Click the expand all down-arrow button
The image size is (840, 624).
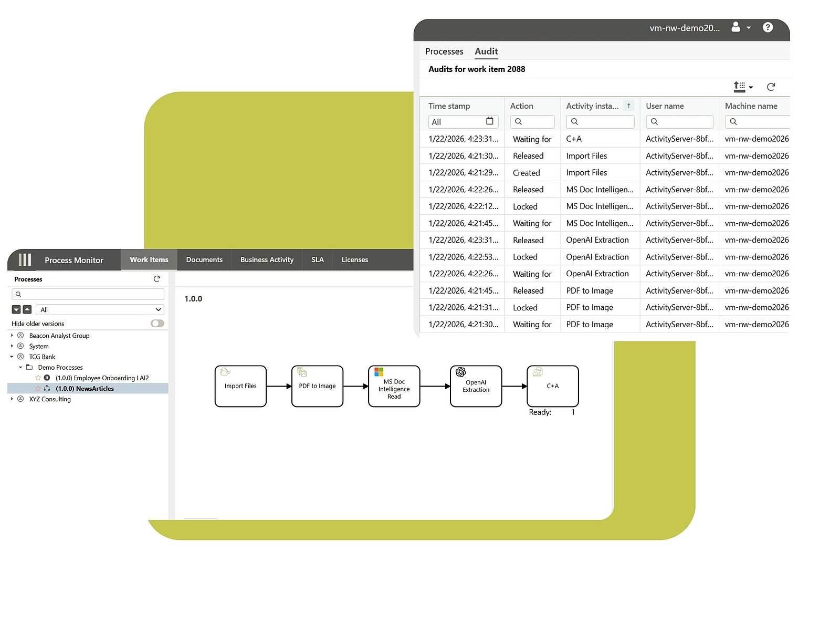tap(16, 309)
